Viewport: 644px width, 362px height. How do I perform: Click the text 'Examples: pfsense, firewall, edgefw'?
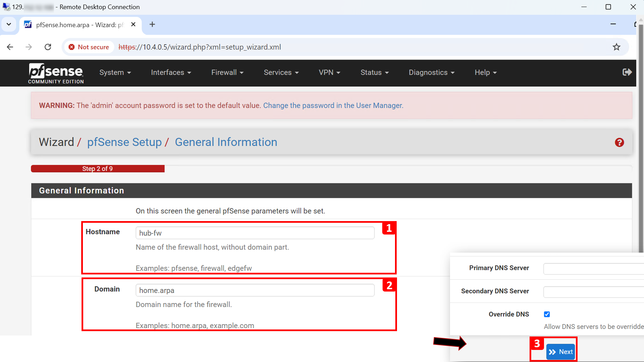[194, 268]
